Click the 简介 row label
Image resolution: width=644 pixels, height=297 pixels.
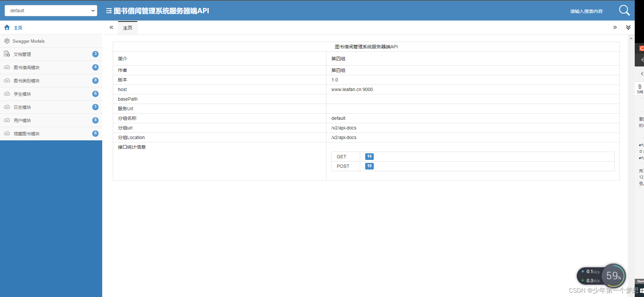click(x=122, y=59)
